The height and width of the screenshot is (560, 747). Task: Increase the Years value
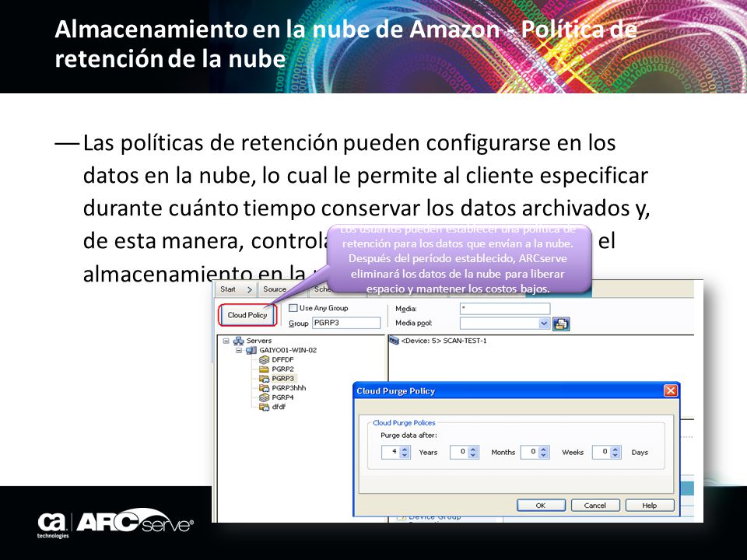pos(405,449)
